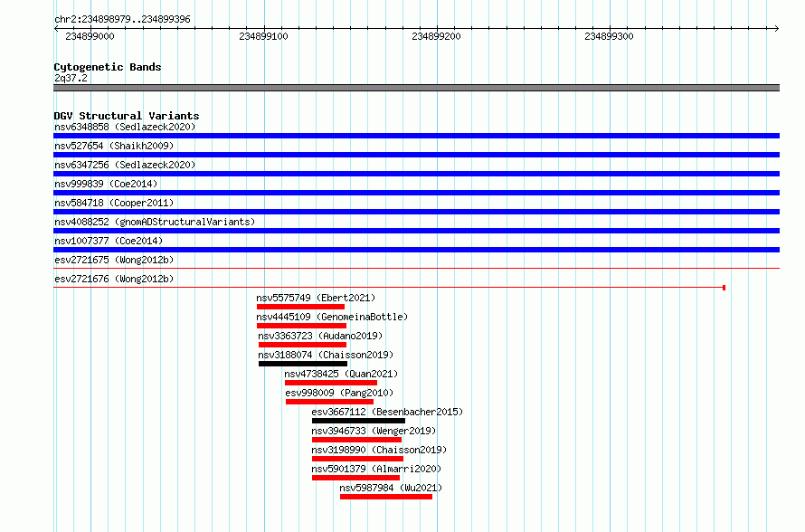Click red bar under nsv4445109 (GenomeinaBottle)
The width and height of the screenshot is (805, 532).
pos(301,326)
